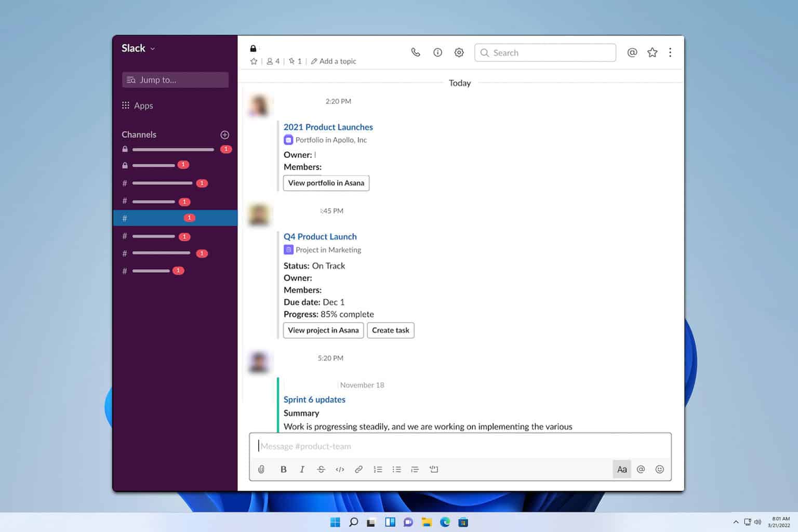Toggle the bulleted list format
Screen dimensions: 798x532
pos(396,469)
